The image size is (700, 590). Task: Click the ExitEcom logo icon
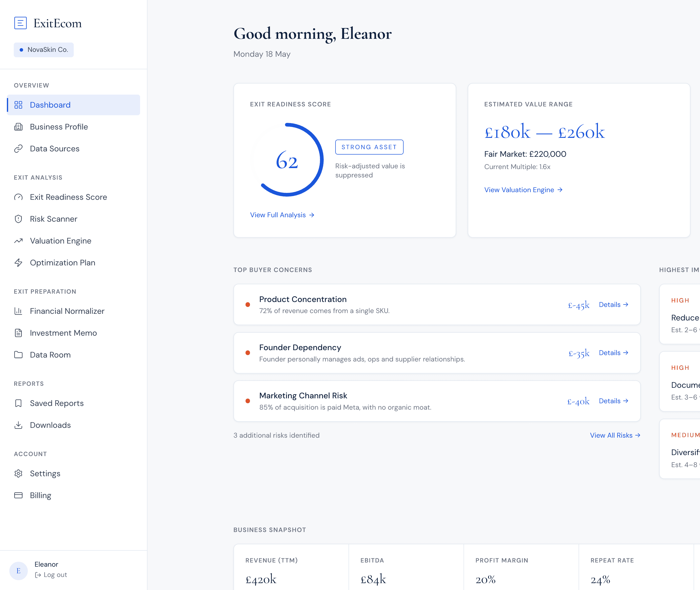[x=20, y=23]
